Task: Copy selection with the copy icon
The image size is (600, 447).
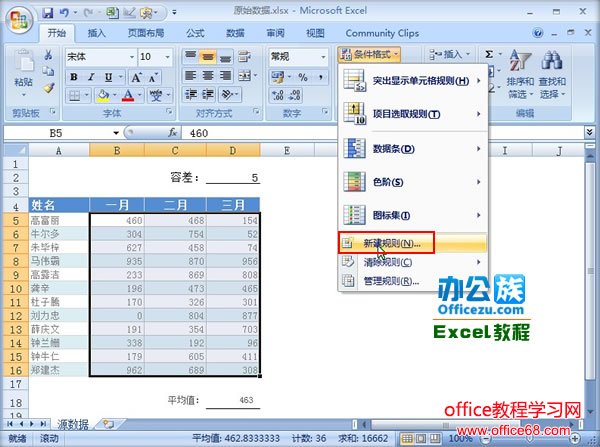Action: click(x=48, y=71)
